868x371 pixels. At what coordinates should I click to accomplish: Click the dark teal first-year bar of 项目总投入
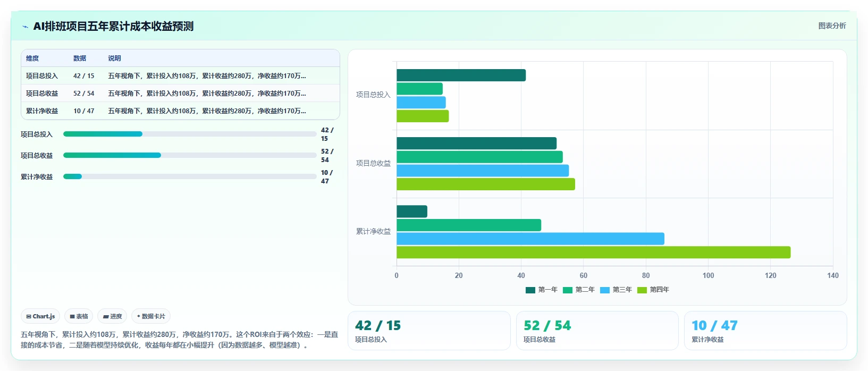coord(461,75)
